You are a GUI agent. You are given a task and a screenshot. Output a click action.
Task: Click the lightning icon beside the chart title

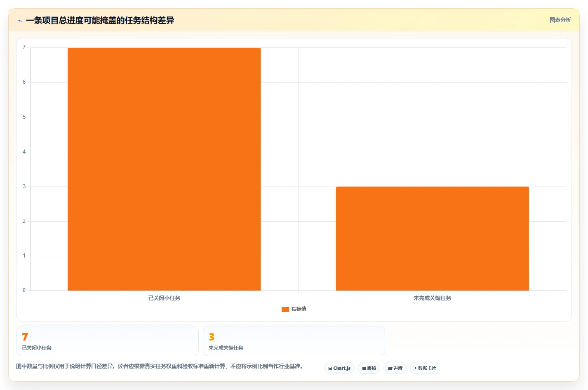19,21
